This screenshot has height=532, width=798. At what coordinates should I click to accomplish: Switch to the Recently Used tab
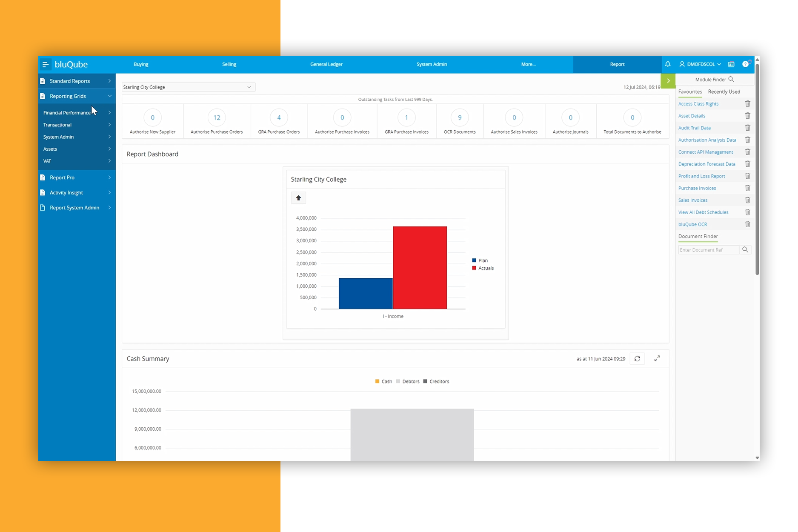click(724, 92)
